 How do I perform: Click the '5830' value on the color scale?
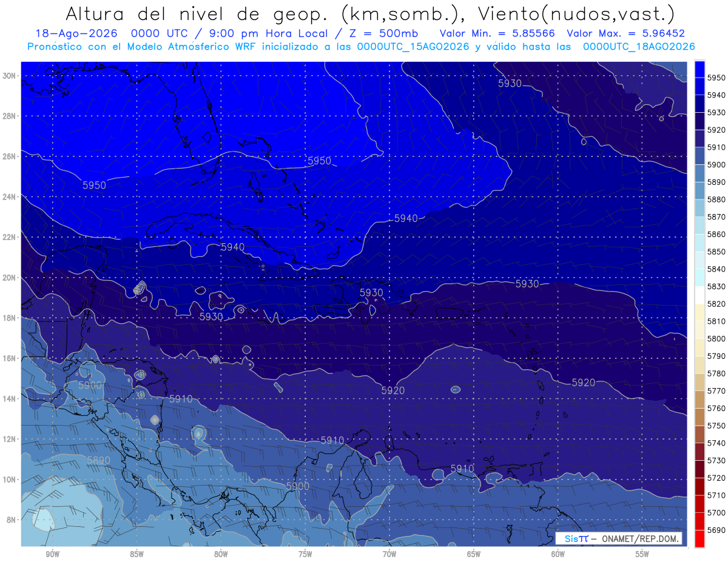coord(716,287)
